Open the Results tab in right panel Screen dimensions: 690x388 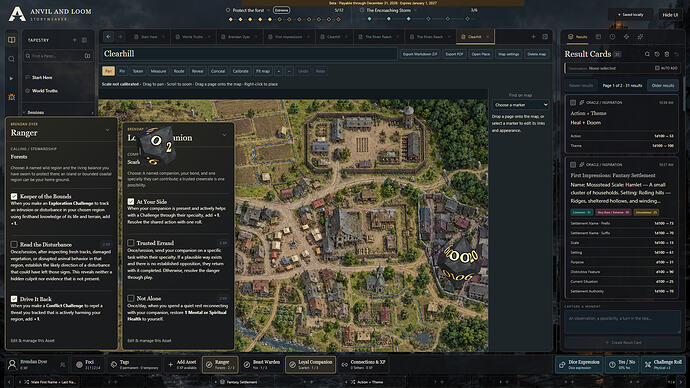click(577, 37)
